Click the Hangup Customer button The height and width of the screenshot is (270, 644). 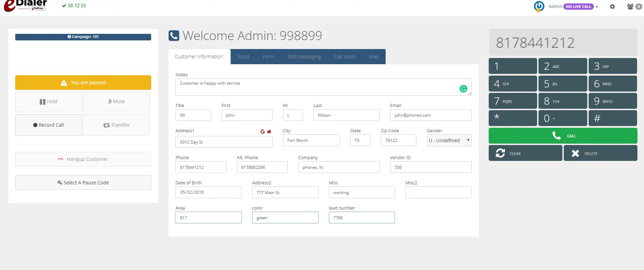pos(83,159)
